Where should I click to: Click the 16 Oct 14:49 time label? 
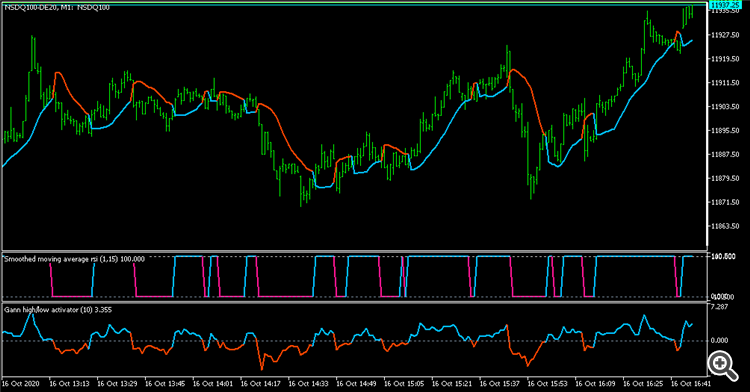(356, 383)
